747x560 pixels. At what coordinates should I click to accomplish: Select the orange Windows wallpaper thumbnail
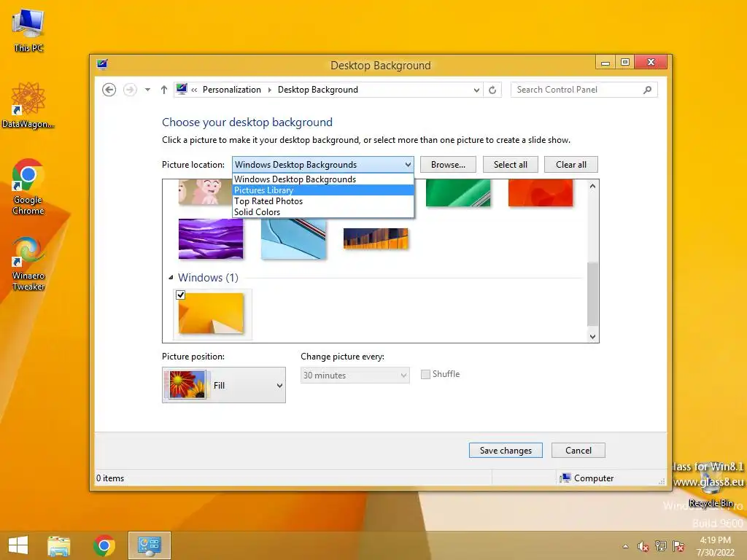(211, 314)
